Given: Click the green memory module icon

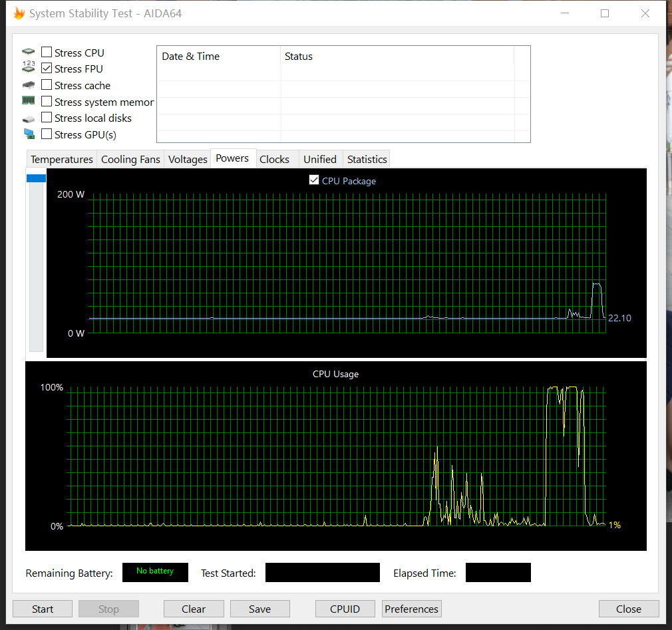Looking at the screenshot, I should [x=28, y=101].
